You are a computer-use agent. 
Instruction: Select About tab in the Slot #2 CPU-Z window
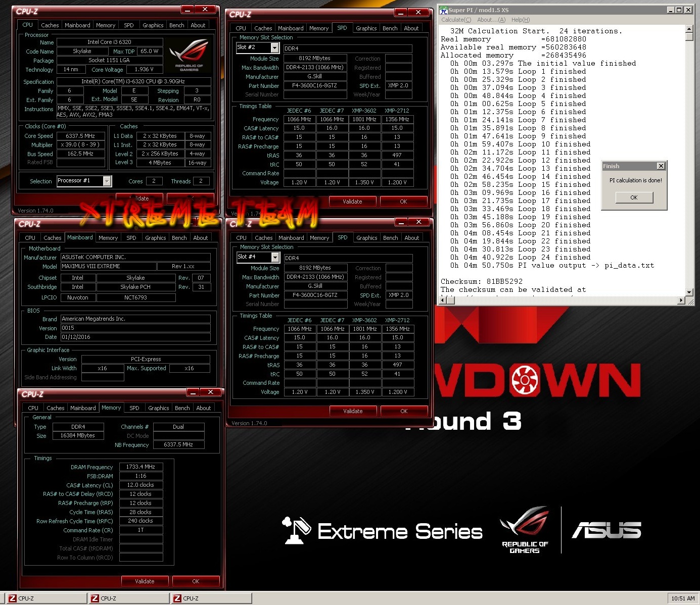tap(411, 28)
